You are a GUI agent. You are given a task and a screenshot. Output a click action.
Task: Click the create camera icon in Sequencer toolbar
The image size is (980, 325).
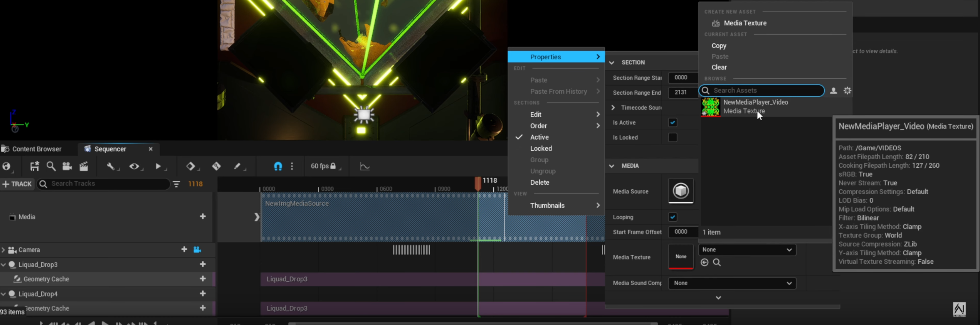67,166
